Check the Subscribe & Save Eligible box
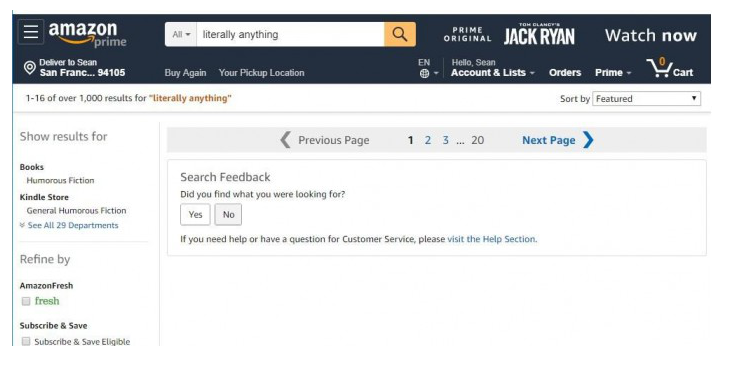Viewport: 729px width, 365px height. (26, 342)
